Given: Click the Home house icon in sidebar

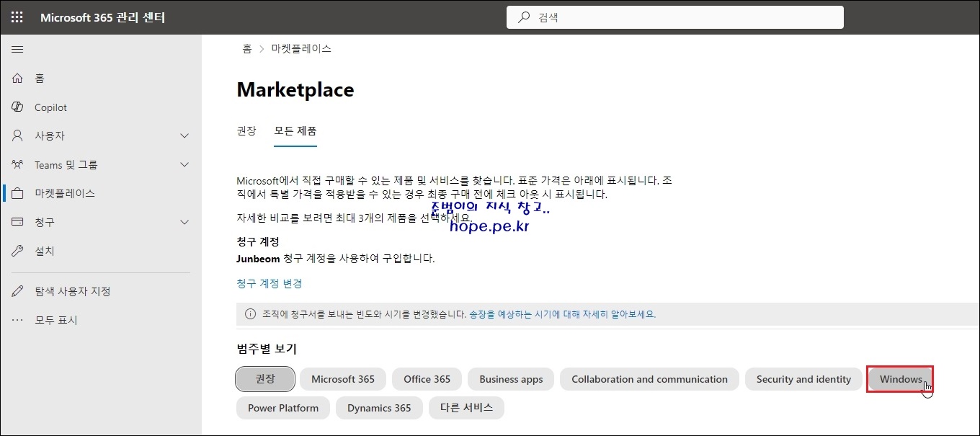Looking at the screenshot, I should coord(18,78).
